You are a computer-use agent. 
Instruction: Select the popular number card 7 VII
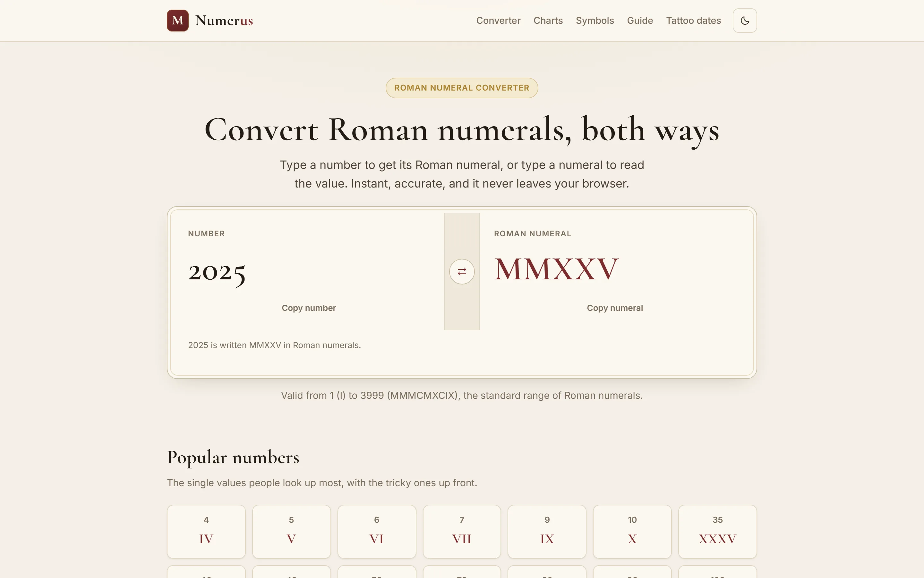[x=462, y=531]
